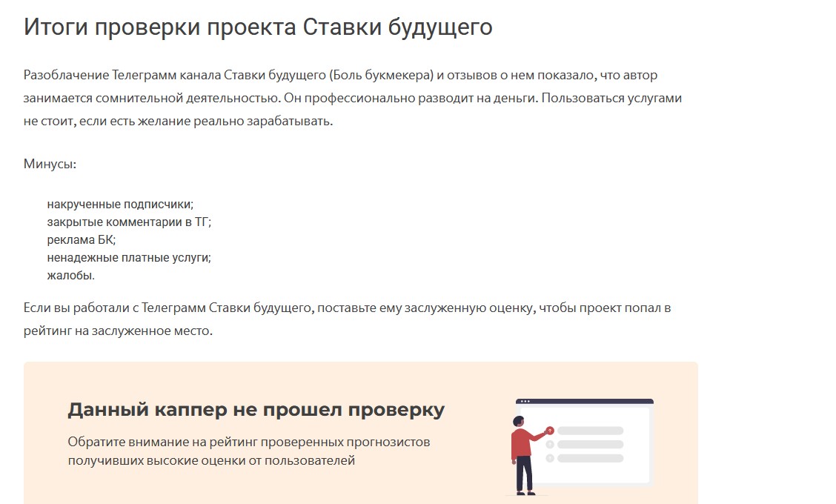Screen dimensions: 836x504
Task: Select list item 'накрученные подписчики;'
Action: click(119, 205)
